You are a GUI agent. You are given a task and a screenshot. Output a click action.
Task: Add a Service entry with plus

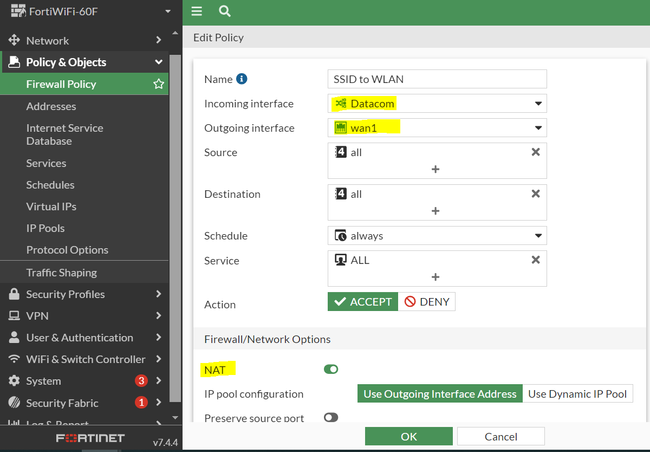[x=435, y=277]
